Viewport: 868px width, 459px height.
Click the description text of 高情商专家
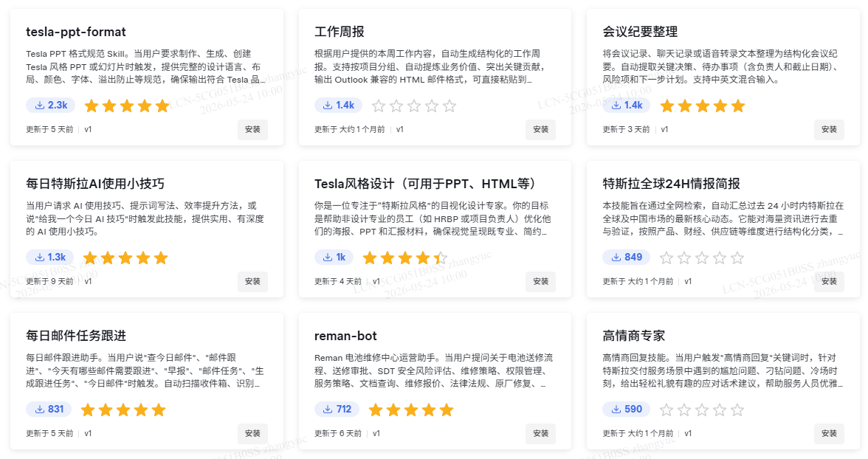tap(723, 370)
